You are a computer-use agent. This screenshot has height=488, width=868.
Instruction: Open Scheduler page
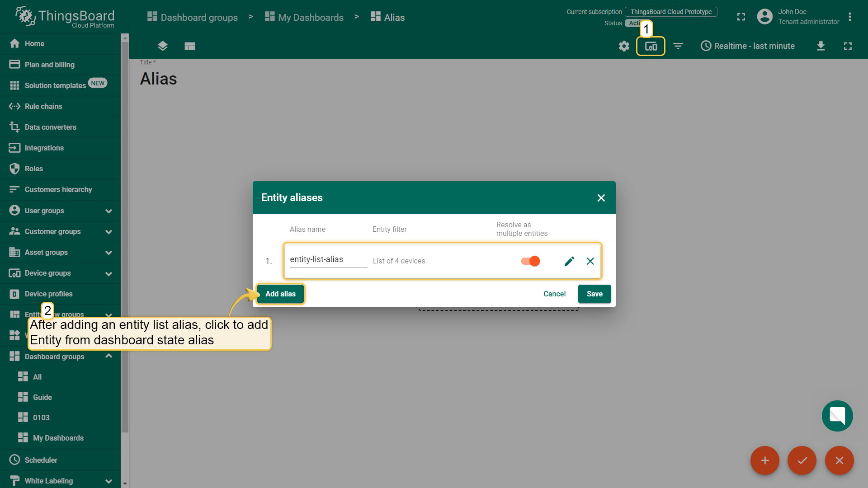pos(61,460)
